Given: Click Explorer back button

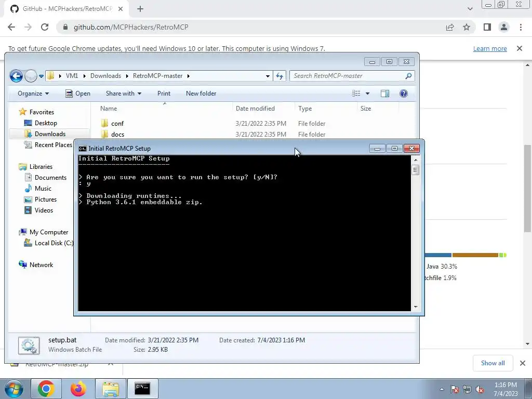Looking at the screenshot, I should [x=16, y=76].
